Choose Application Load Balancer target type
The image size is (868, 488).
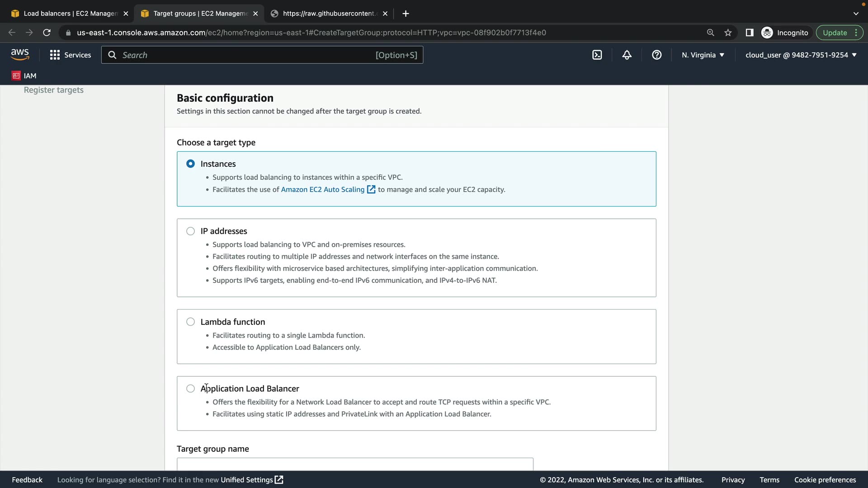tap(191, 389)
